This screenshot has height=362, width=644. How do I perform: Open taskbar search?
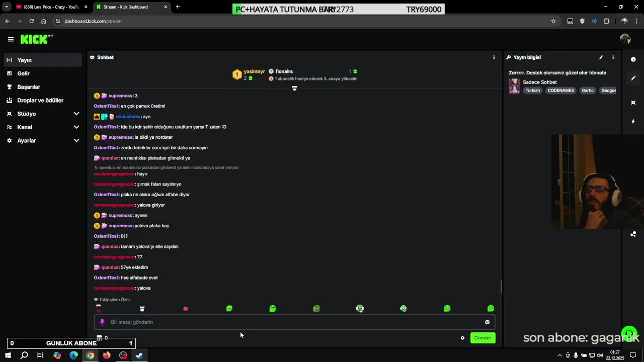point(24,355)
